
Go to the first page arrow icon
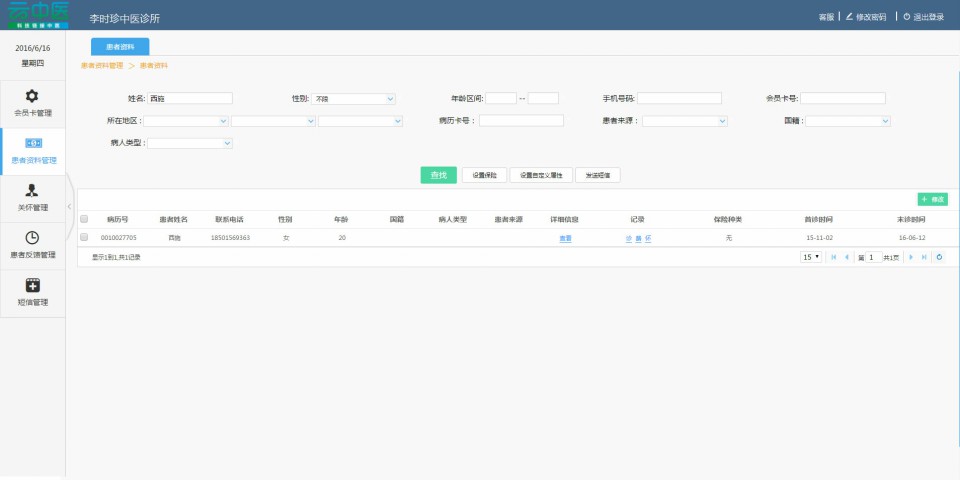834,257
